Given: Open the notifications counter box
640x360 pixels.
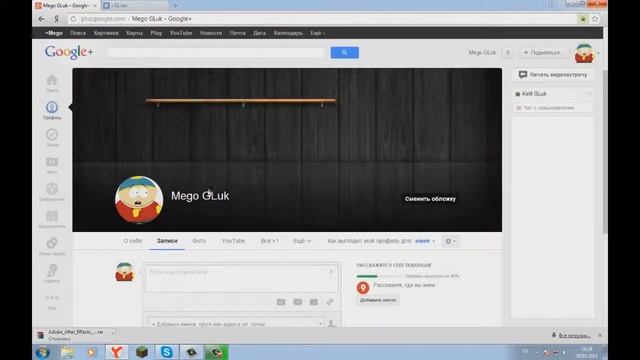Looking at the screenshot, I should [x=507, y=52].
